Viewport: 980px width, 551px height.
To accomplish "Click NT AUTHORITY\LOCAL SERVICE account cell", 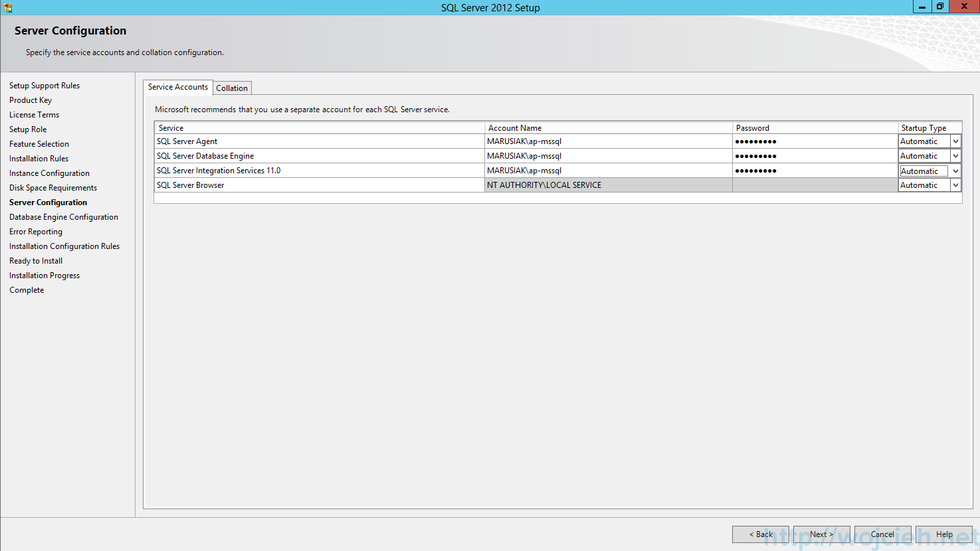I will point(609,185).
